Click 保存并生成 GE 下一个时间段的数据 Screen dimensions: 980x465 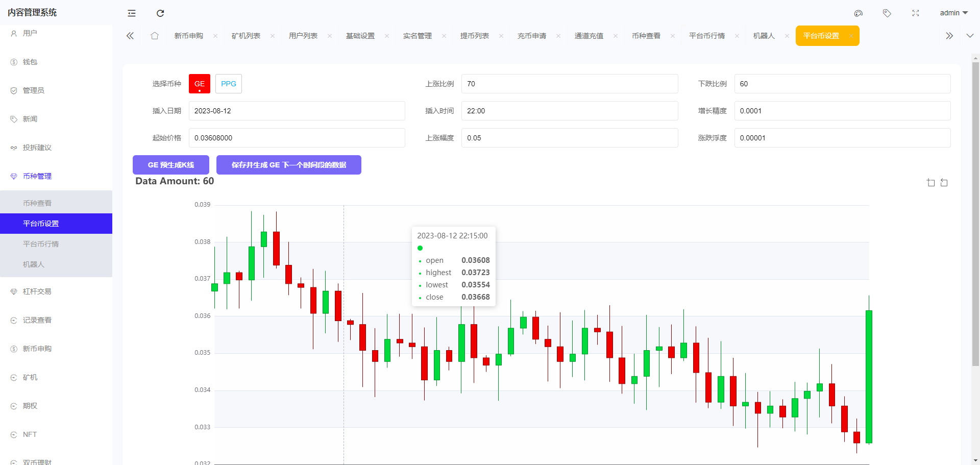click(289, 165)
